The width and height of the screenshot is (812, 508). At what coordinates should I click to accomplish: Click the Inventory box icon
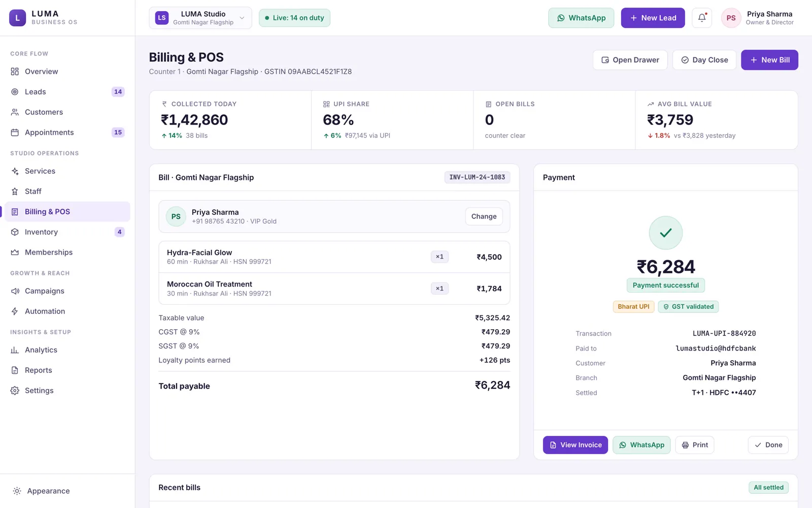[15, 232]
